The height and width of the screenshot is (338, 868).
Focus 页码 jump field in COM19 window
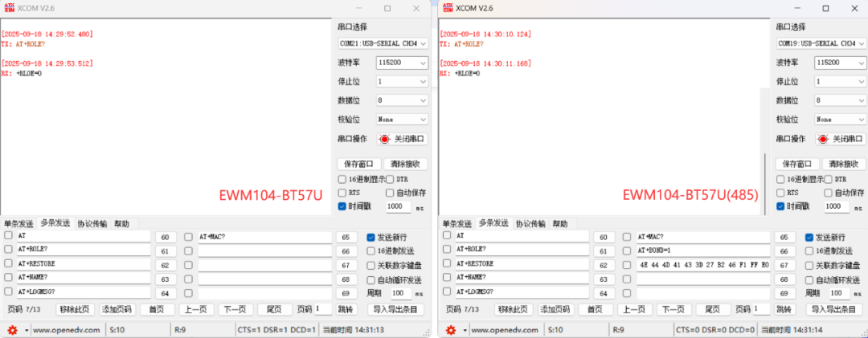click(761, 310)
